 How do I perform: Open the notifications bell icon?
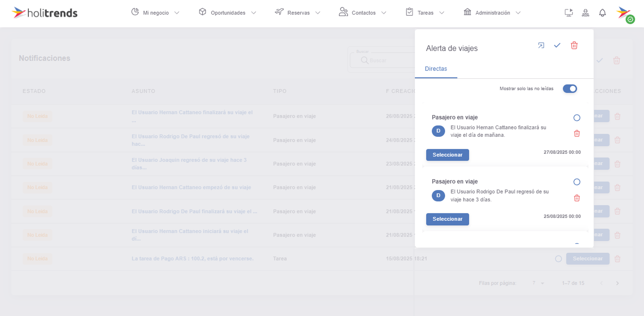point(603,12)
